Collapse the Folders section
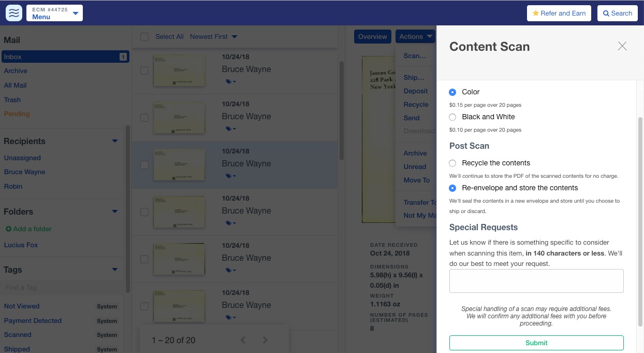Screen dimensions: 644x353 point(115,211)
